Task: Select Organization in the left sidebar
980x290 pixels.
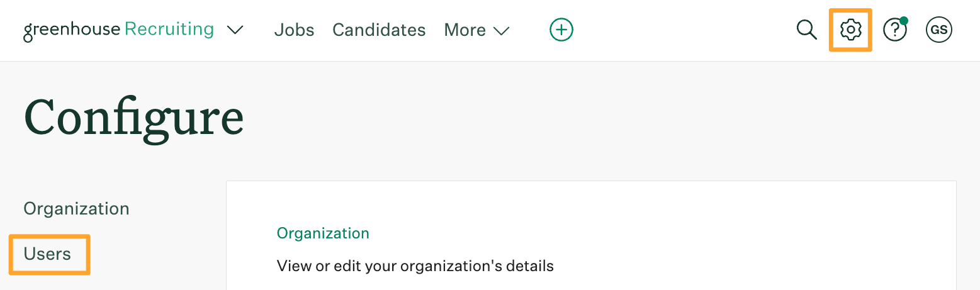Action: pos(76,209)
